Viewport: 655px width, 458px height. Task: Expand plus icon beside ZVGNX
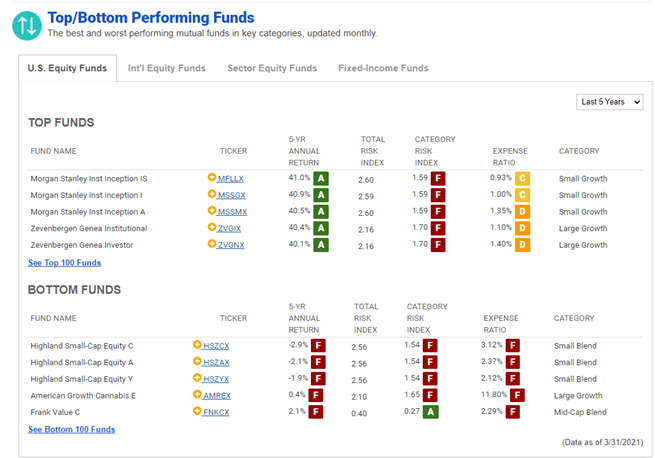coord(212,244)
